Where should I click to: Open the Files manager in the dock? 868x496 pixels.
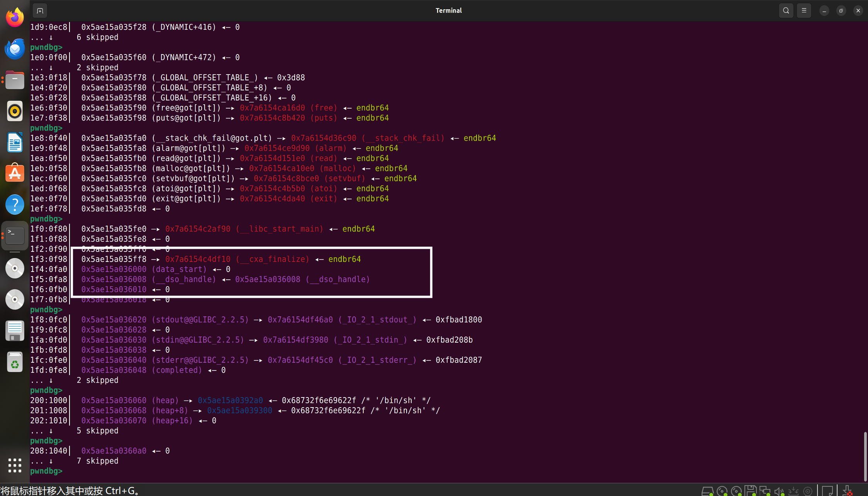15,80
